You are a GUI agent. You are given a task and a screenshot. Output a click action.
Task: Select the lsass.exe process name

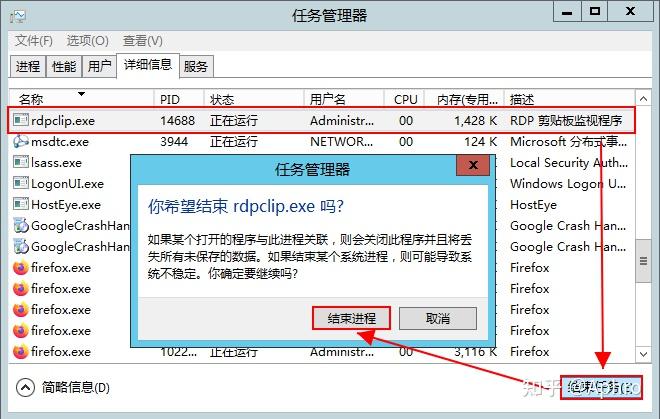pos(56,163)
